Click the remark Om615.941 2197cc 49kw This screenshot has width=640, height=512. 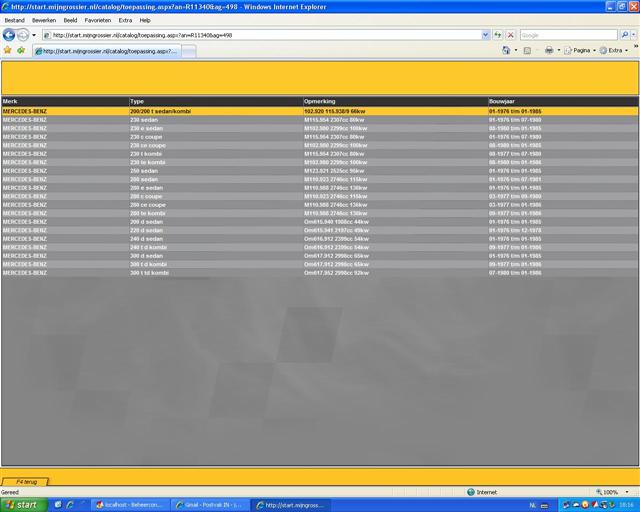point(336,230)
